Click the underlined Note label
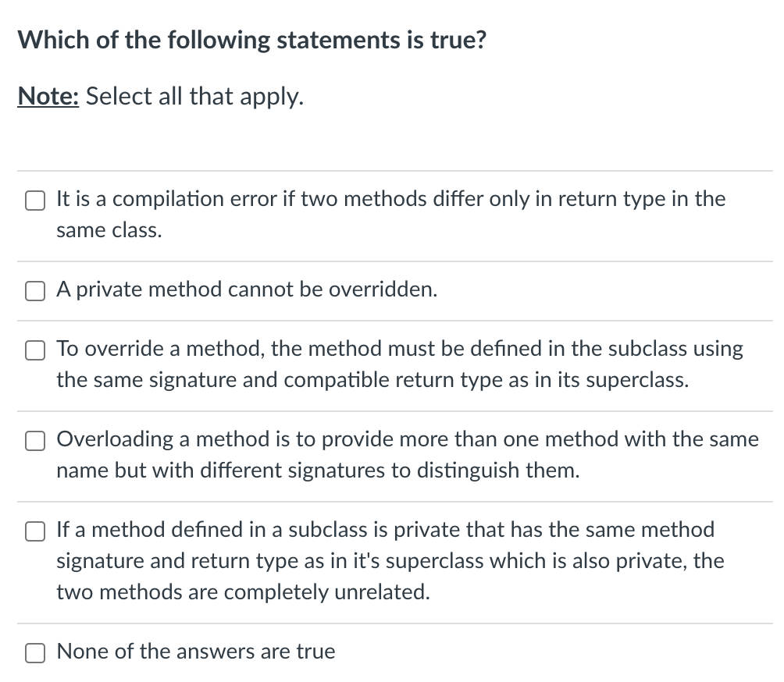 pos(48,96)
